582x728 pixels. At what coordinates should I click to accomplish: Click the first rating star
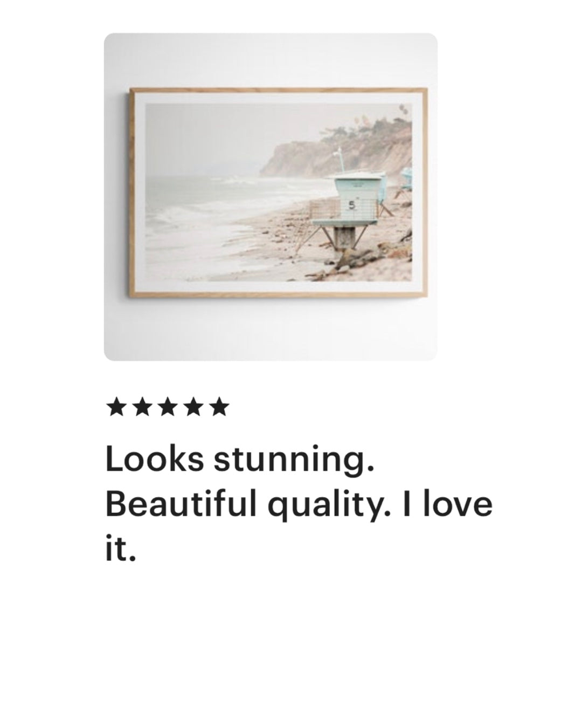click(x=116, y=407)
